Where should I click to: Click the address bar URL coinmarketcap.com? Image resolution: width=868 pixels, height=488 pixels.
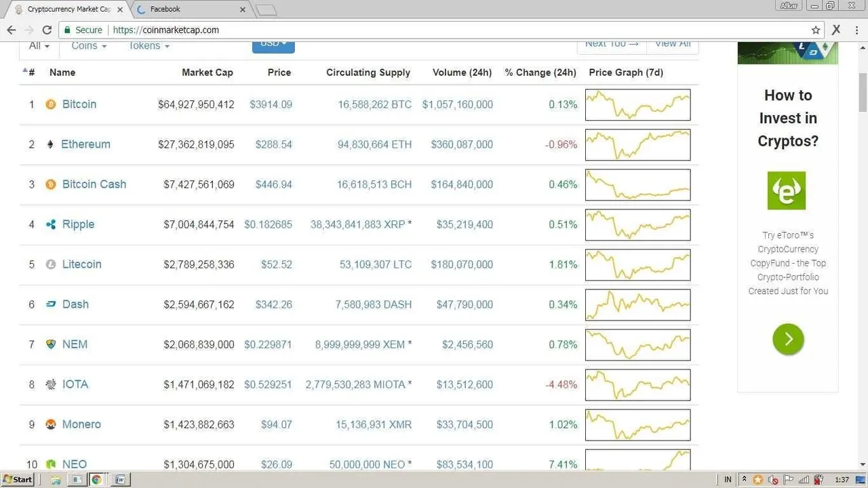166,30
